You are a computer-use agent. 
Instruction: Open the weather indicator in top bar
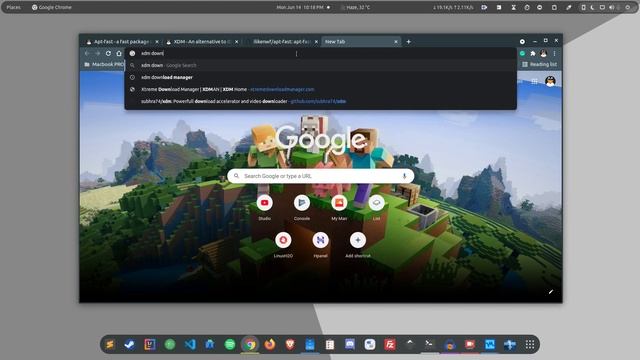click(x=356, y=7)
